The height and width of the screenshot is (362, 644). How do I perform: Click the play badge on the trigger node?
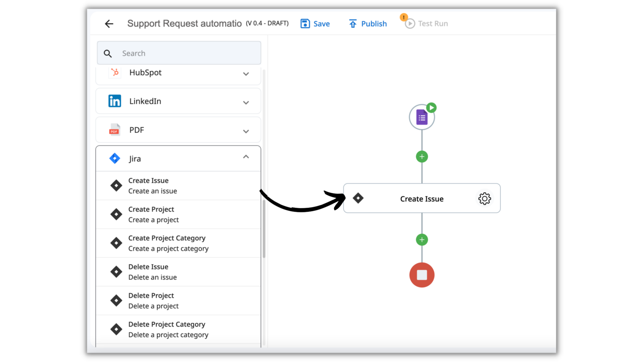coord(431,107)
